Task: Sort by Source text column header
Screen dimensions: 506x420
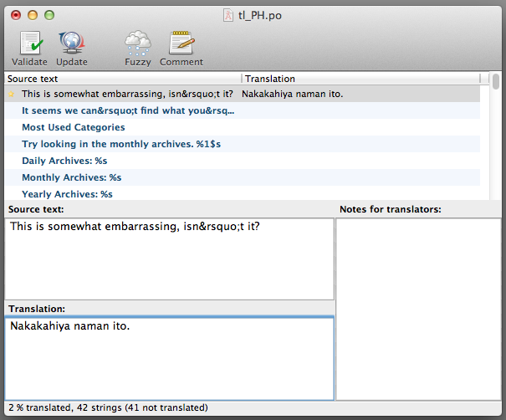Action: [123, 79]
